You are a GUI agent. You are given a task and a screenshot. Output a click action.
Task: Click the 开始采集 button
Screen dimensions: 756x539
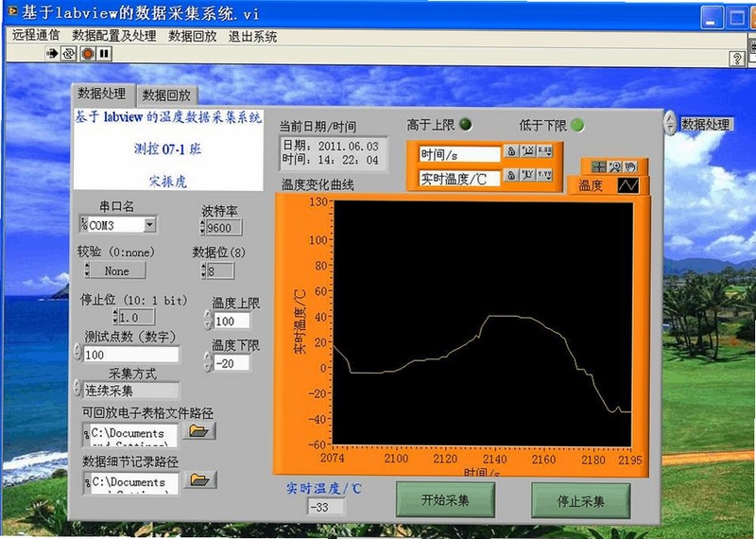(x=445, y=500)
